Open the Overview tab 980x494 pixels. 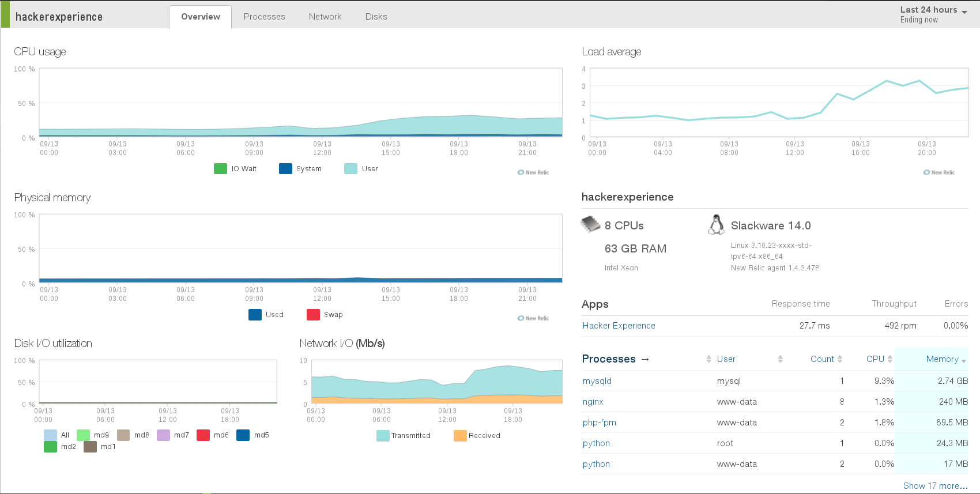[200, 17]
